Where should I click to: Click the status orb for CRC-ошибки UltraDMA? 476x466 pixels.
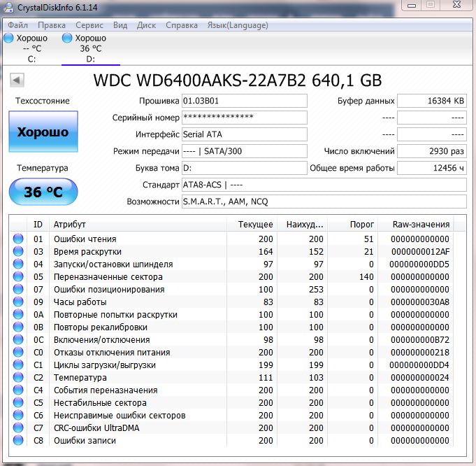[18, 428]
